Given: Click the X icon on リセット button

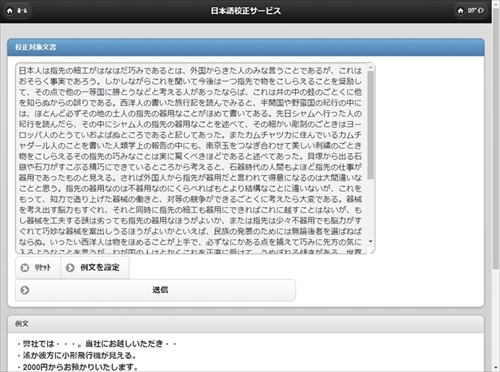Looking at the screenshot, I should pyautogui.click(x=25, y=268).
